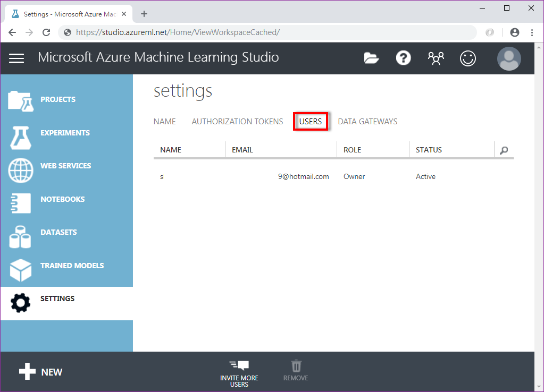The width and height of the screenshot is (544, 392).
Task: Open Projects in the sidebar
Action: (x=66, y=100)
